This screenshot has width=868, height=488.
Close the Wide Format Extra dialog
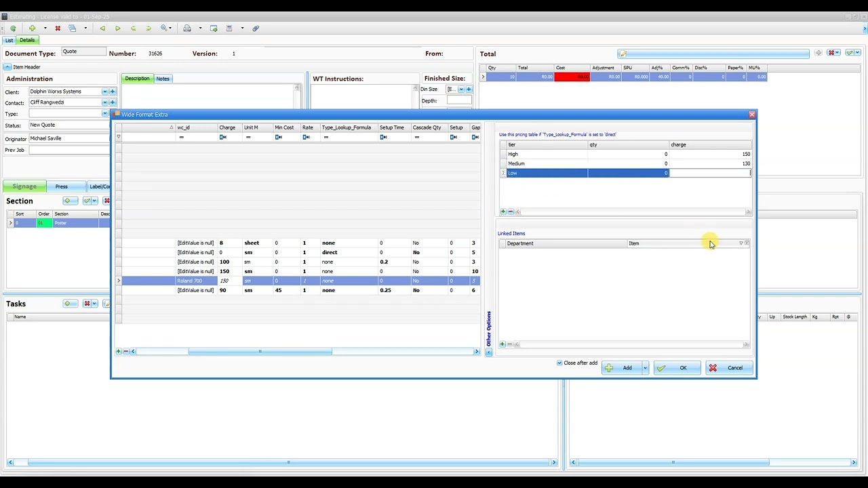(x=751, y=115)
